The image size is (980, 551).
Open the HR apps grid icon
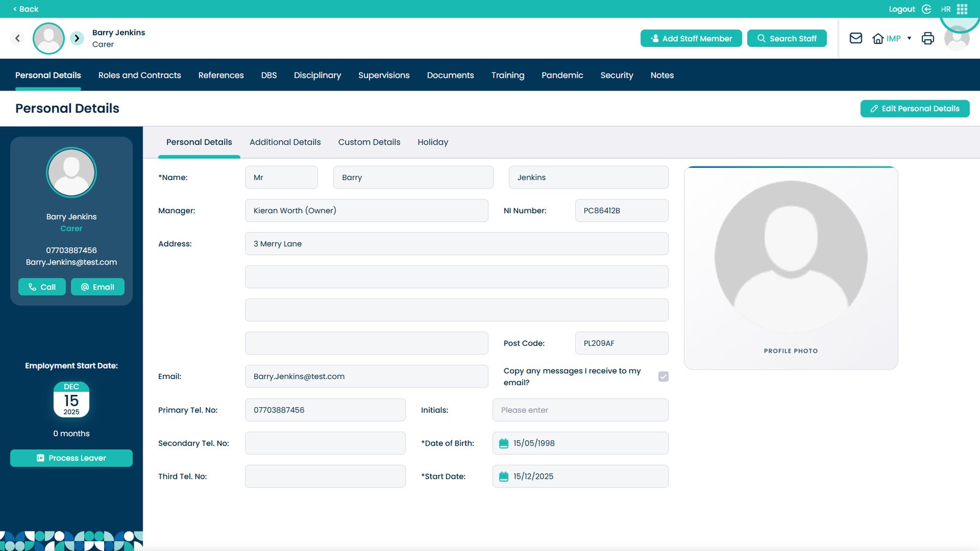[x=962, y=9]
